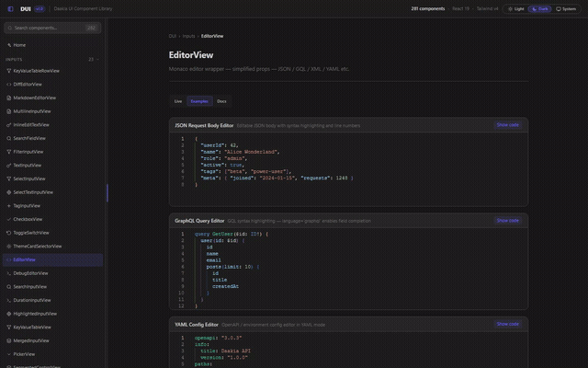Click the YAML editor "openapi" line
The height and width of the screenshot is (368, 588).
pyautogui.click(x=219, y=338)
